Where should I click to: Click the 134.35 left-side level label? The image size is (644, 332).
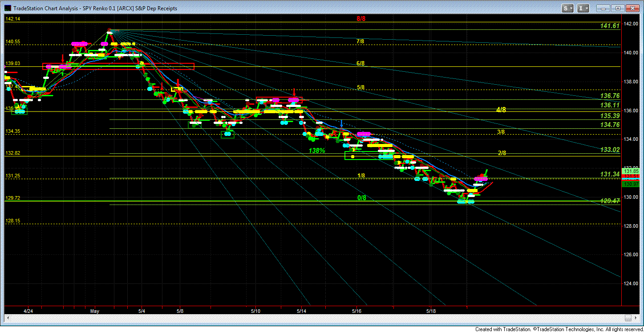coord(12,131)
